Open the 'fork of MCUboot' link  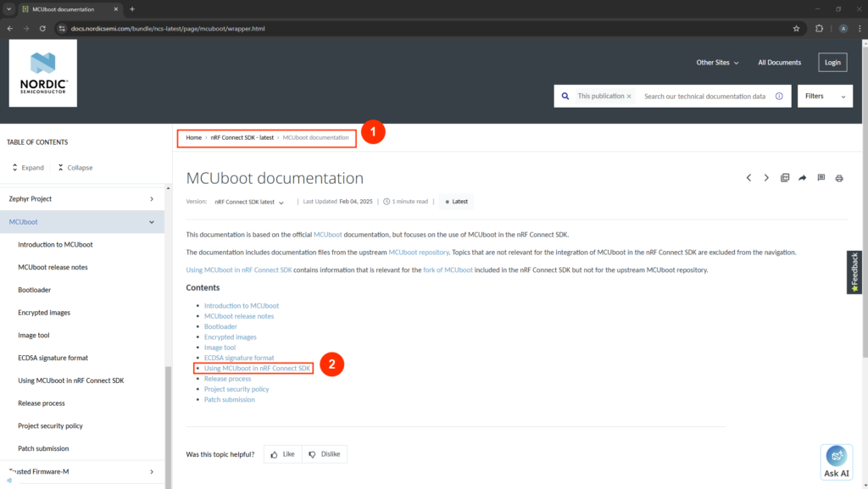tap(448, 270)
